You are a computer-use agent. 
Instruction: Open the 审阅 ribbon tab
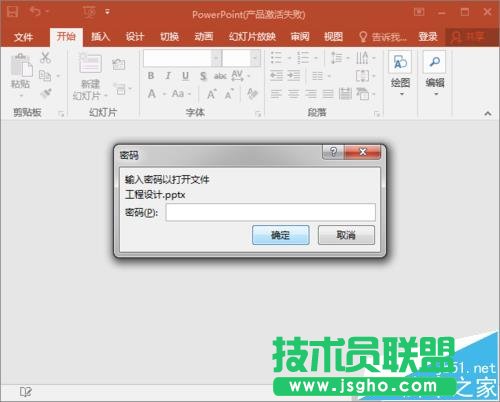[300, 36]
